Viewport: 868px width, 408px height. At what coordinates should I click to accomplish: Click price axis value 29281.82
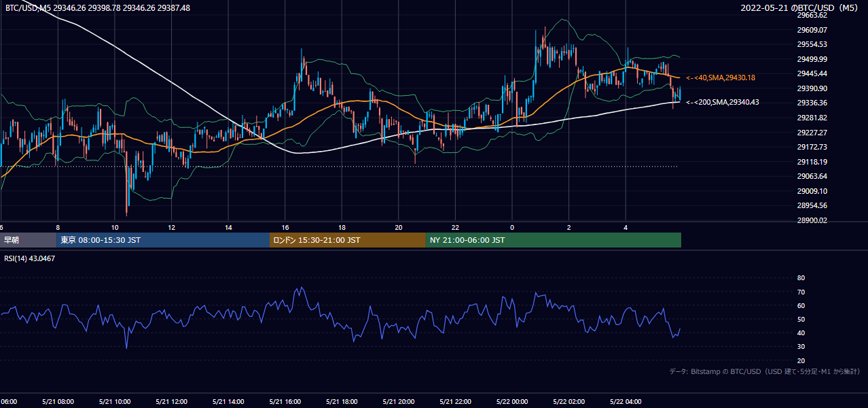(x=812, y=118)
